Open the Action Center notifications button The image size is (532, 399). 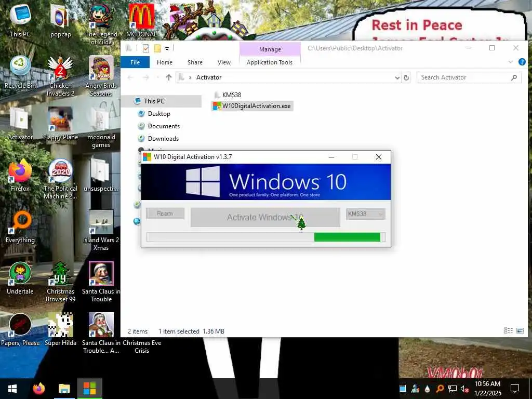[x=515, y=389]
